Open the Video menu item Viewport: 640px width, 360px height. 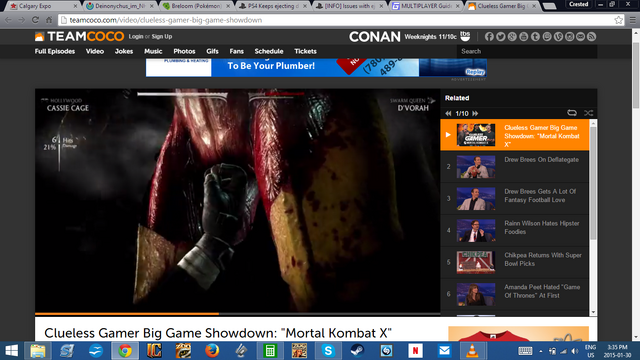pyautogui.click(x=95, y=51)
